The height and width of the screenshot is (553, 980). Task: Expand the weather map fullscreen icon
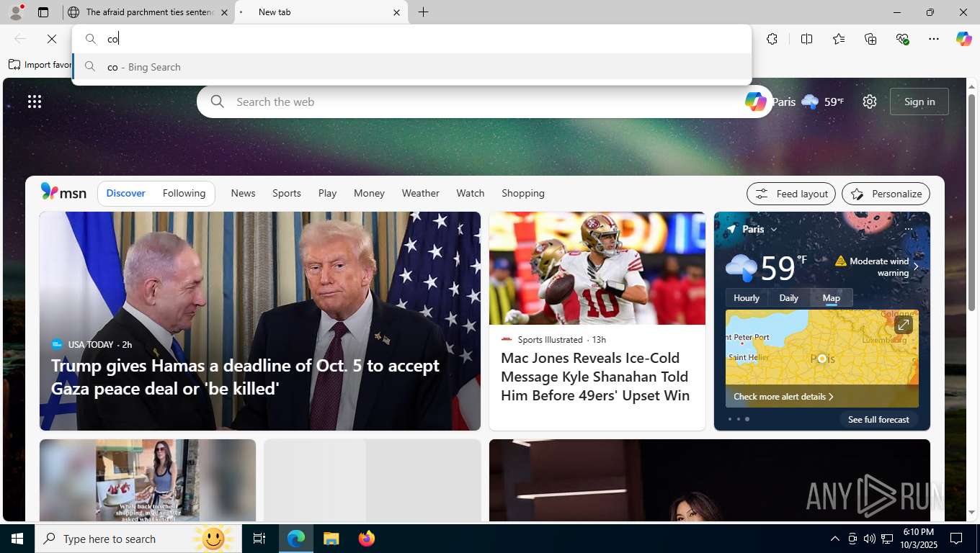point(903,325)
